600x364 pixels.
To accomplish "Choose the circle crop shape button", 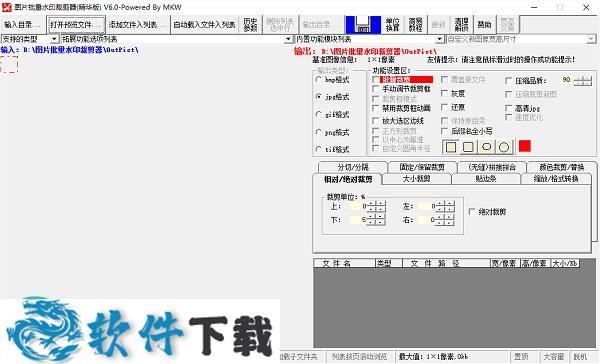I will [x=504, y=147].
